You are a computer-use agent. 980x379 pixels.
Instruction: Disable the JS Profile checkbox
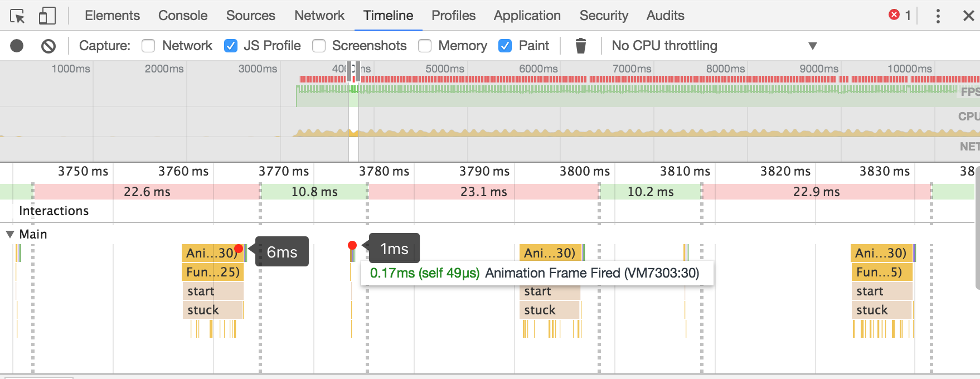(231, 46)
